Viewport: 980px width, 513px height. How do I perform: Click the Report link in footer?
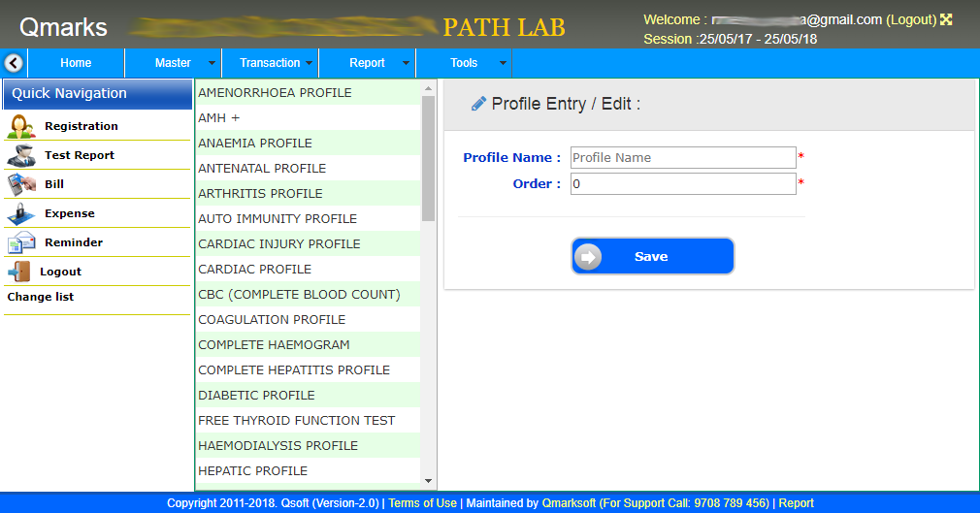click(797, 503)
